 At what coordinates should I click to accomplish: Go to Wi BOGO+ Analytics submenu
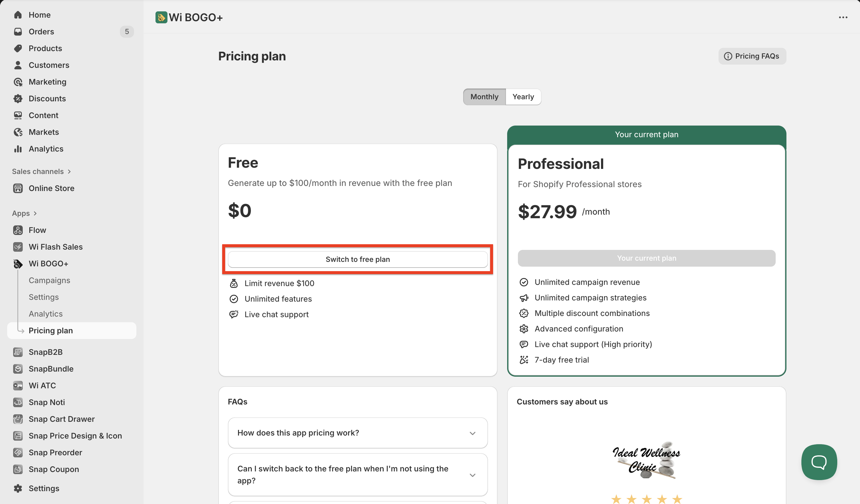pyautogui.click(x=45, y=314)
